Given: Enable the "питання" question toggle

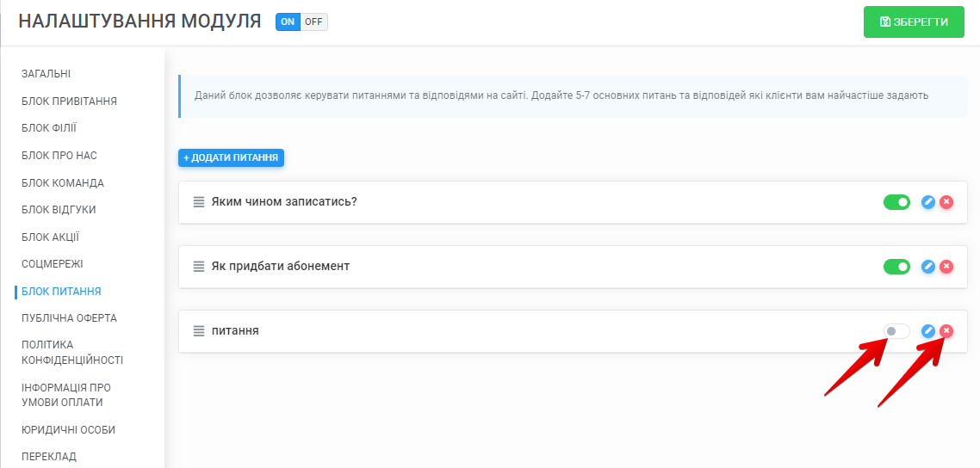Looking at the screenshot, I should point(896,330).
